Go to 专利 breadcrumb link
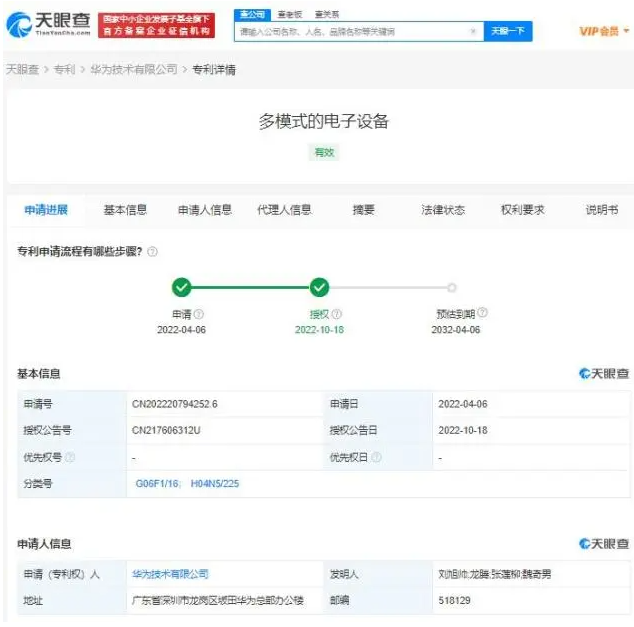 pos(64,70)
